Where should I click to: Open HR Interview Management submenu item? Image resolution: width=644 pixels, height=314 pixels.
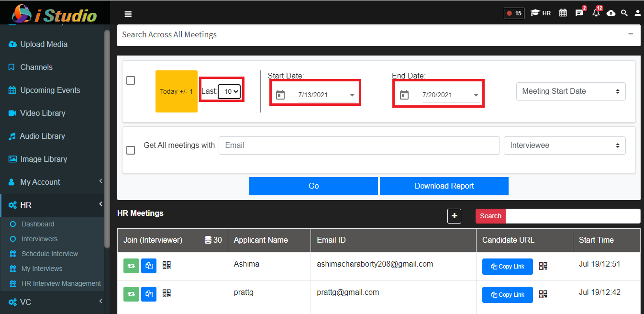(61, 283)
